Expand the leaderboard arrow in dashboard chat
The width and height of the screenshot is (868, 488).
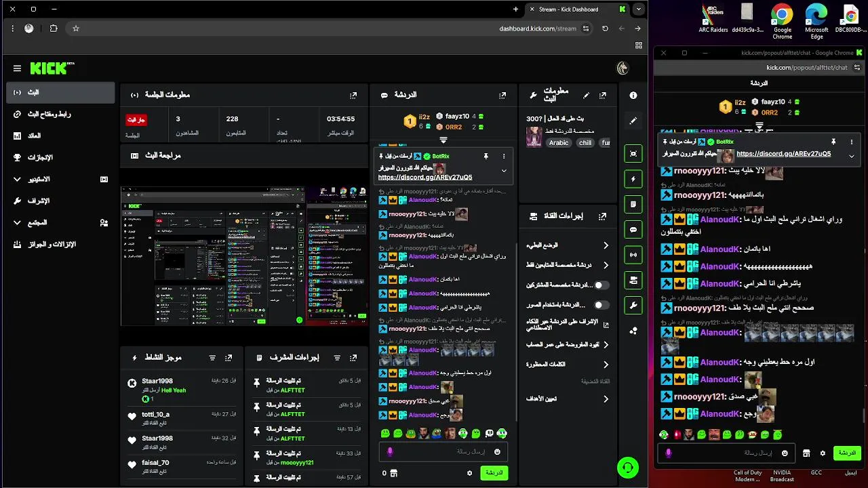(x=443, y=140)
